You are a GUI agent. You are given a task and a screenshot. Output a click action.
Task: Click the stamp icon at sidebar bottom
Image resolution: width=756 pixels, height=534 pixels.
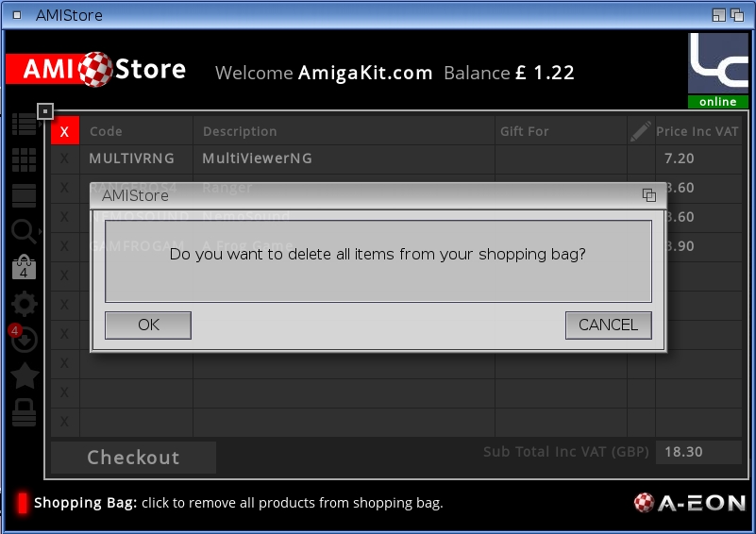[x=25, y=412]
